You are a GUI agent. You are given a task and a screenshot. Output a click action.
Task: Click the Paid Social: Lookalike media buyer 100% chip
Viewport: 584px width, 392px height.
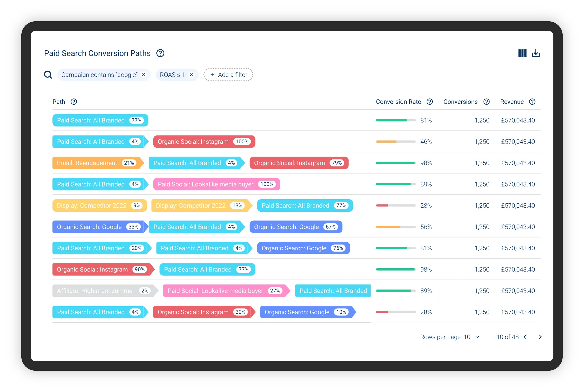click(x=217, y=184)
